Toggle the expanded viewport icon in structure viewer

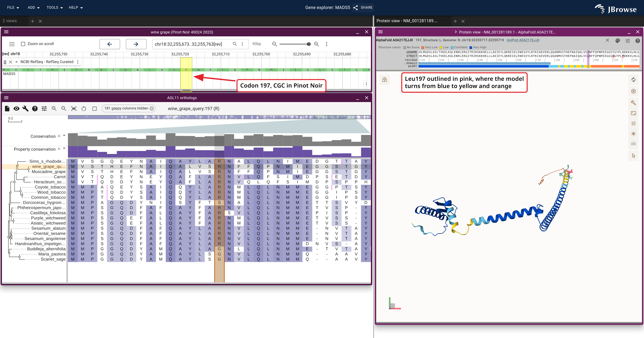click(633, 113)
